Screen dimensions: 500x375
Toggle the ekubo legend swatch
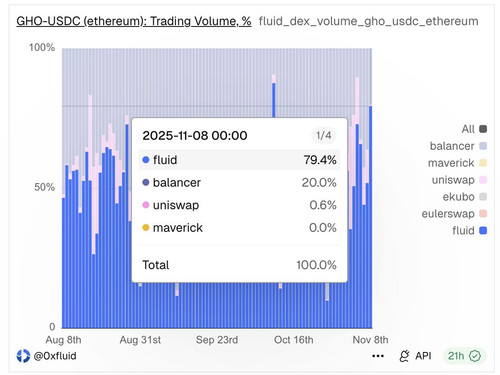click(x=483, y=197)
